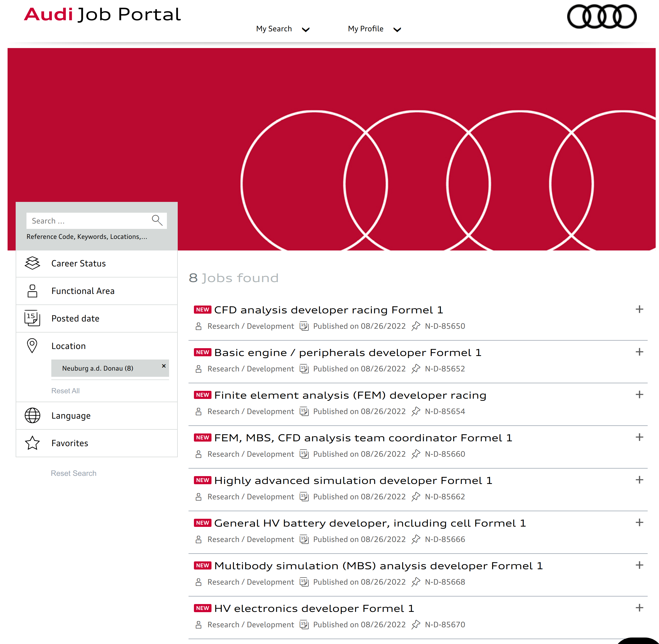Viewport: 659px width, 644px height.
Task: Open Career Status filter section
Action: [96, 263]
